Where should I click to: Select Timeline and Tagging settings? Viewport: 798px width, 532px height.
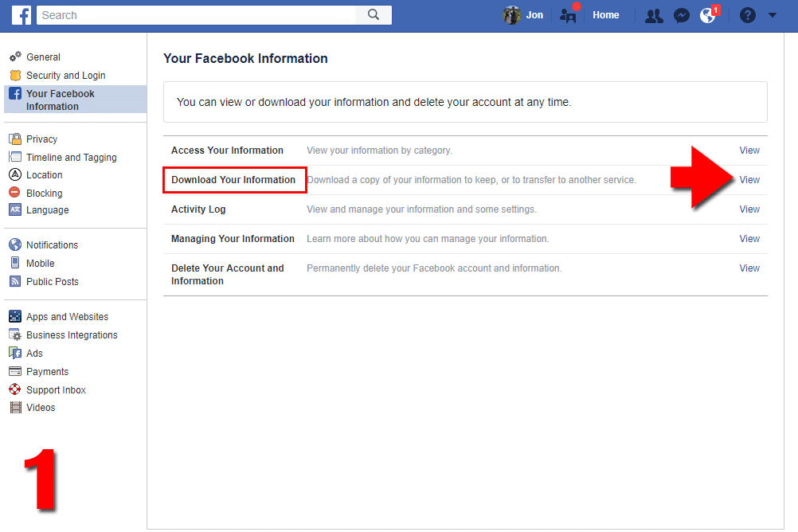coord(71,158)
